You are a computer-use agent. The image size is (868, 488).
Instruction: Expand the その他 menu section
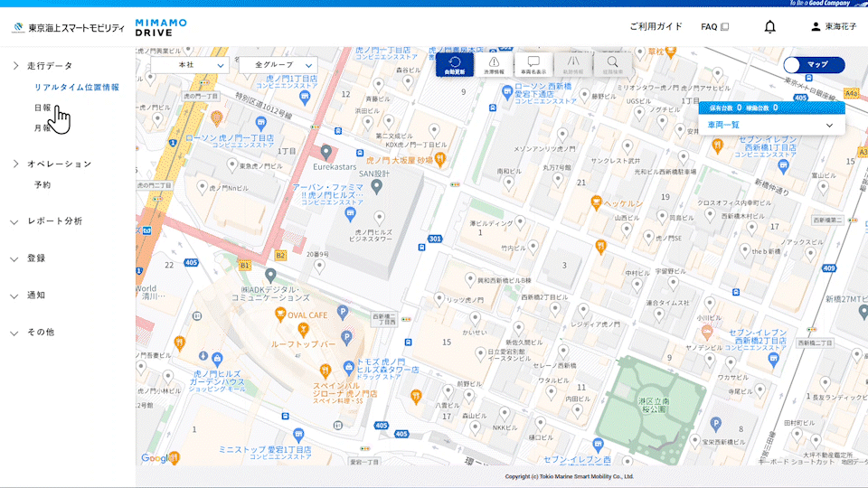pos(33,333)
